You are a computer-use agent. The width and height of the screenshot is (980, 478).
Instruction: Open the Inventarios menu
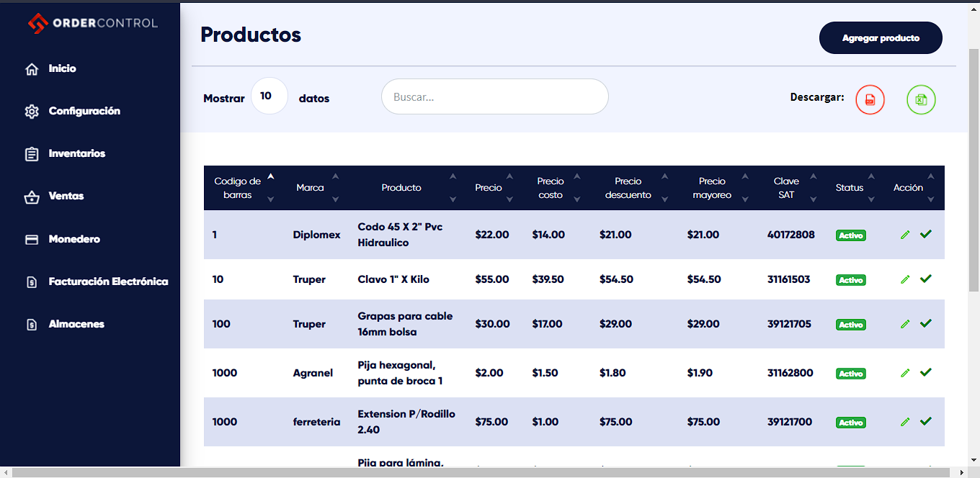pos(76,153)
